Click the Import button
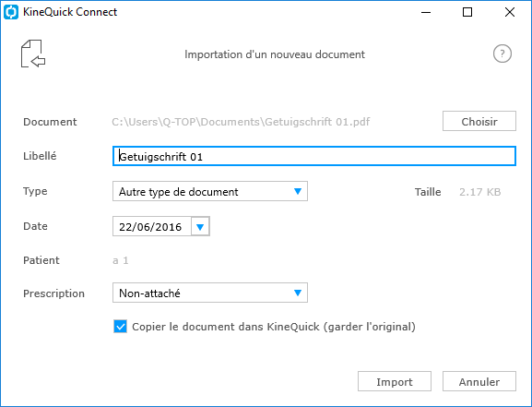The width and height of the screenshot is (532, 407). [395, 381]
